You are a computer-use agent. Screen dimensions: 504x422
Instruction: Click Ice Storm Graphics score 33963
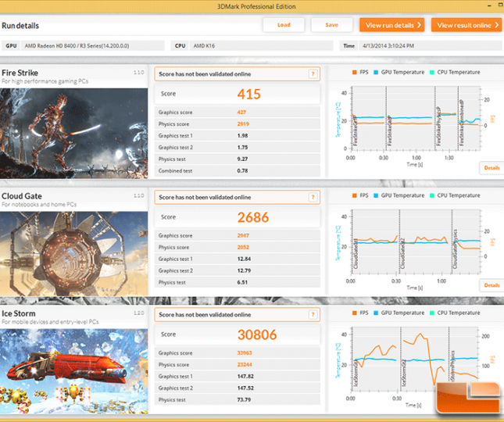pos(245,352)
